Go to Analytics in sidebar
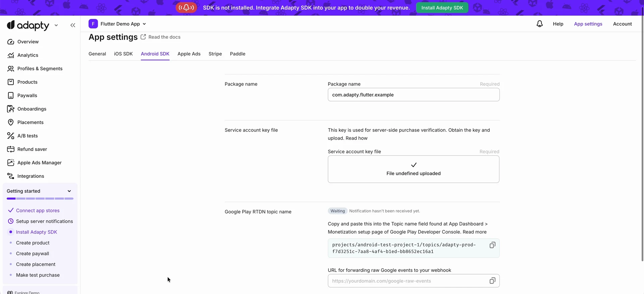 click(28, 55)
